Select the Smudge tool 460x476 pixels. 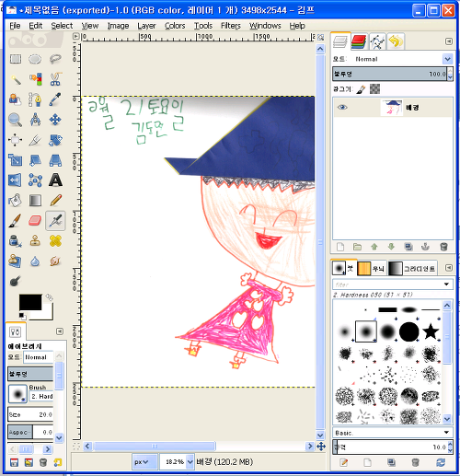55,261
